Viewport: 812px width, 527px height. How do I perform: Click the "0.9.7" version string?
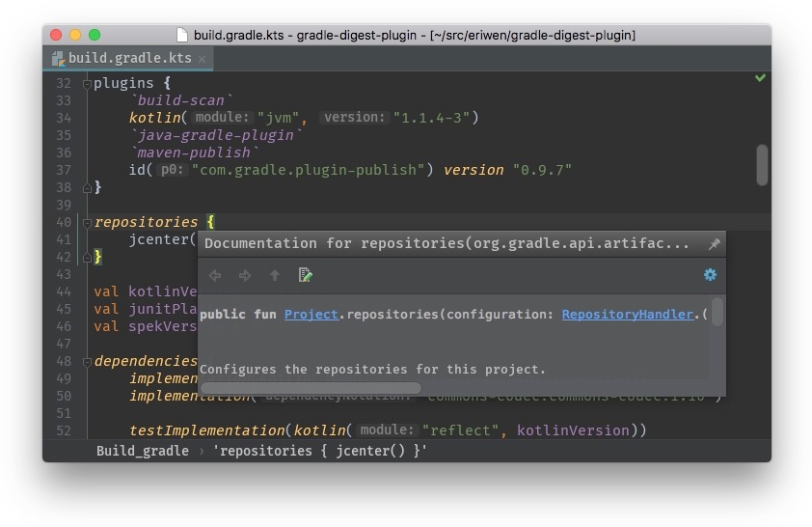click(542, 170)
